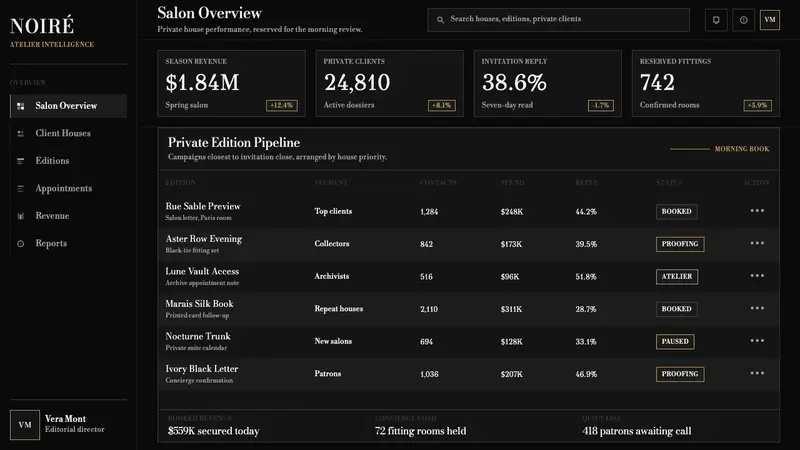Click the PAUSED status badge
Viewport: 800px width, 450px height.
675,341
